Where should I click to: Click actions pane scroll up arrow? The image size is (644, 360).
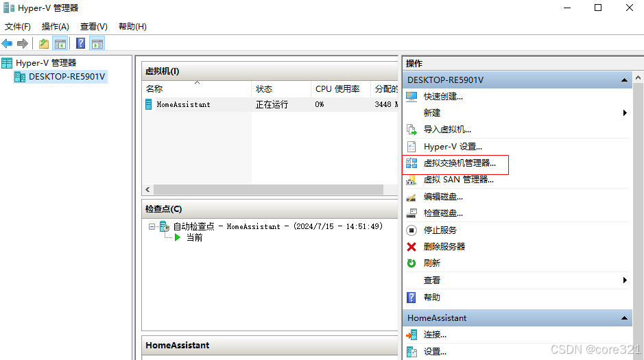[638, 77]
